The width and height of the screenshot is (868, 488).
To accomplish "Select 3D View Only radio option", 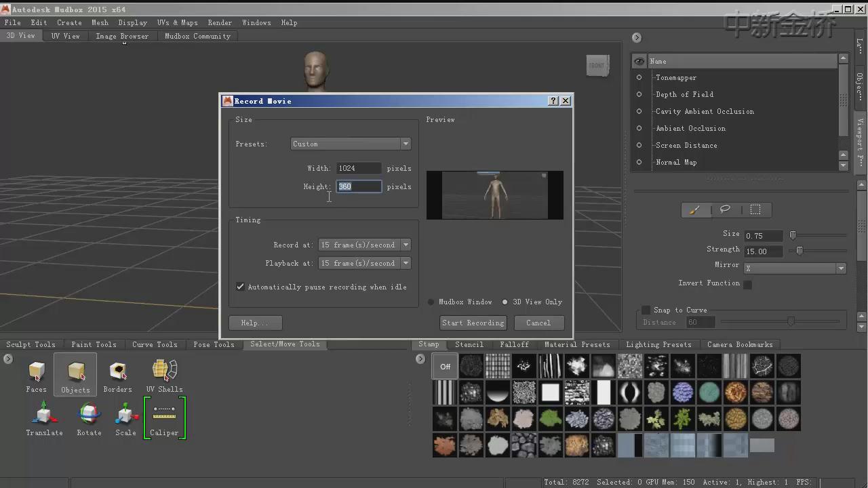I will tap(505, 302).
